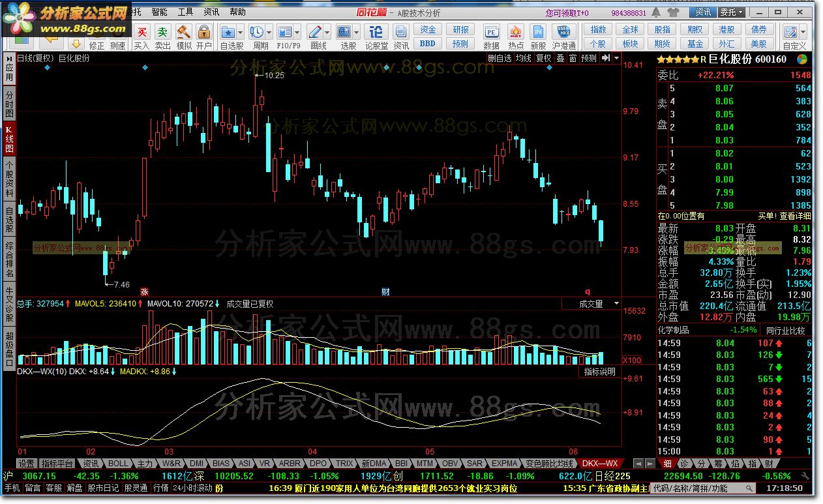Click the 股市日记 status bar item
Image resolution: width=823 pixels, height=504 pixels.
pos(104,488)
